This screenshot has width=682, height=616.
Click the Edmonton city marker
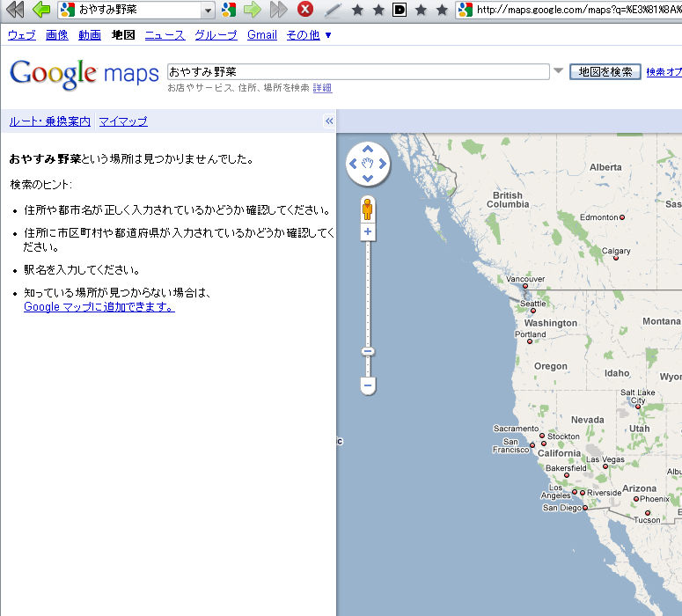tap(622, 217)
